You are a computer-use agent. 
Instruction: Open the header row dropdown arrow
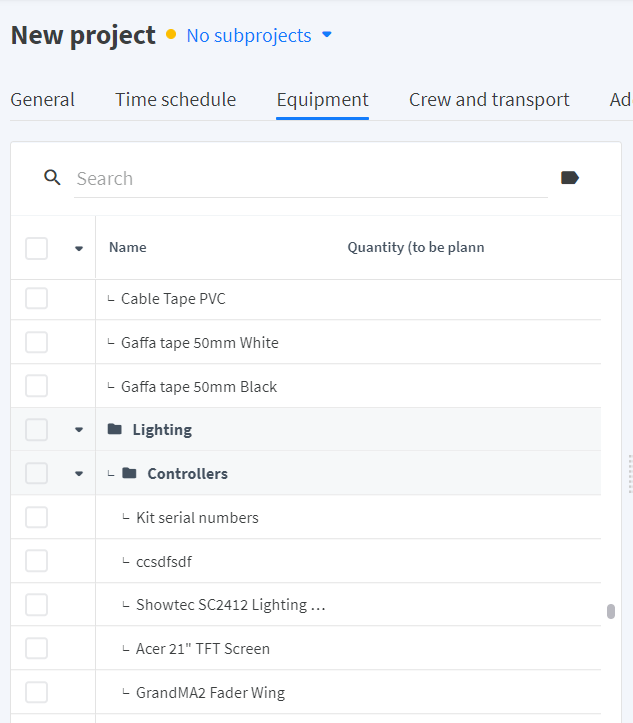tap(79, 249)
